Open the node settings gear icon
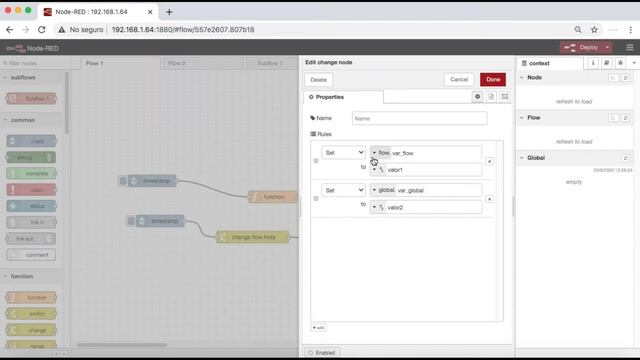Image resolution: width=640 pixels, height=360 pixels. pos(477,97)
